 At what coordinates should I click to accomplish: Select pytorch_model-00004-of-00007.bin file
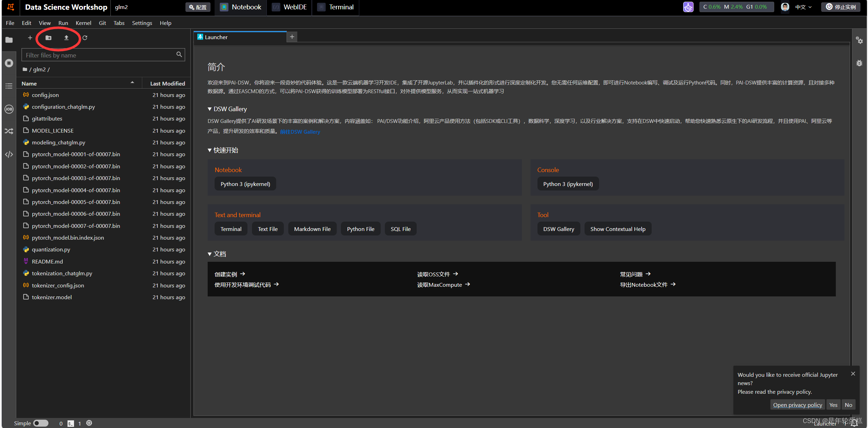coord(104,190)
